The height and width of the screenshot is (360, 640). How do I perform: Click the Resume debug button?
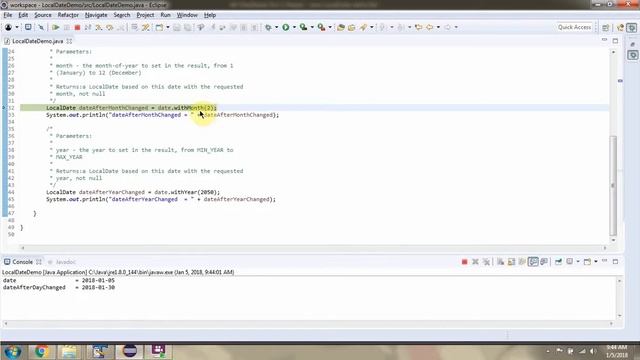pyautogui.click(x=56, y=27)
